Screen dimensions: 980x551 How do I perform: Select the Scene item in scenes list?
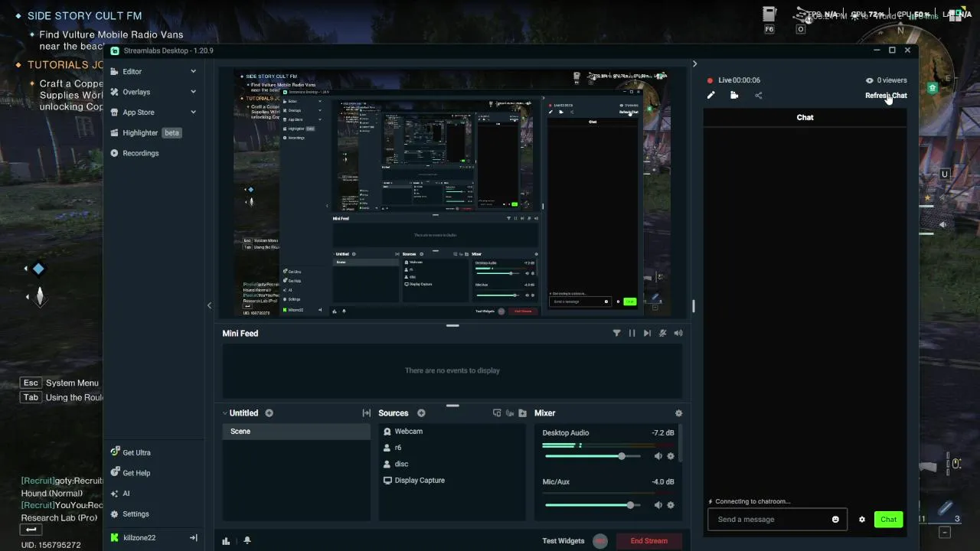click(x=296, y=432)
